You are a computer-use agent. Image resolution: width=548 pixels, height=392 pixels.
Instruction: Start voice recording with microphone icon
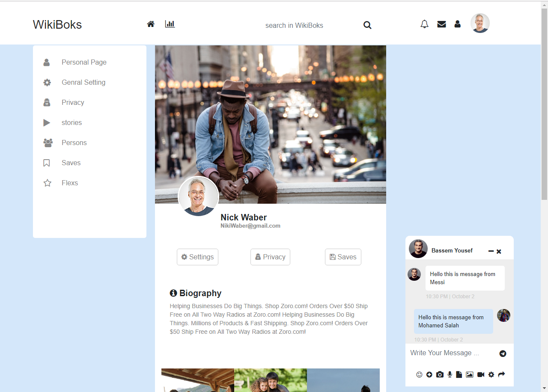450,374
